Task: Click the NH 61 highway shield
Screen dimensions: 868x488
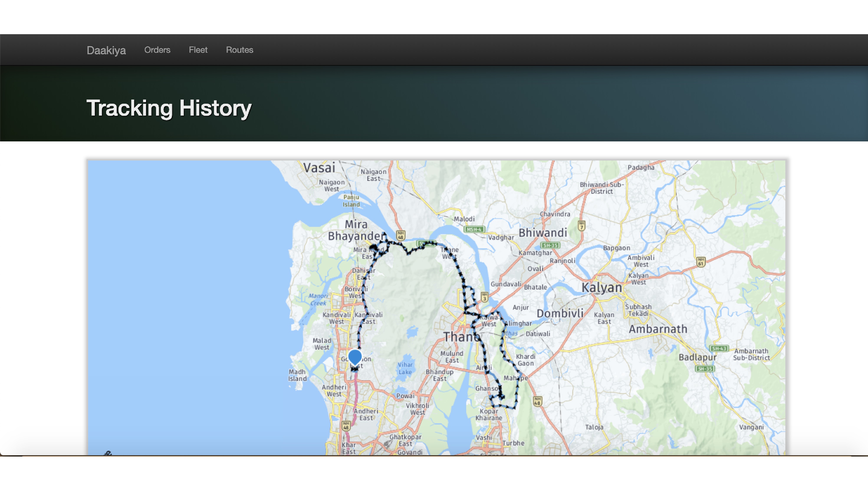Action: pyautogui.click(x=701, y=262)
